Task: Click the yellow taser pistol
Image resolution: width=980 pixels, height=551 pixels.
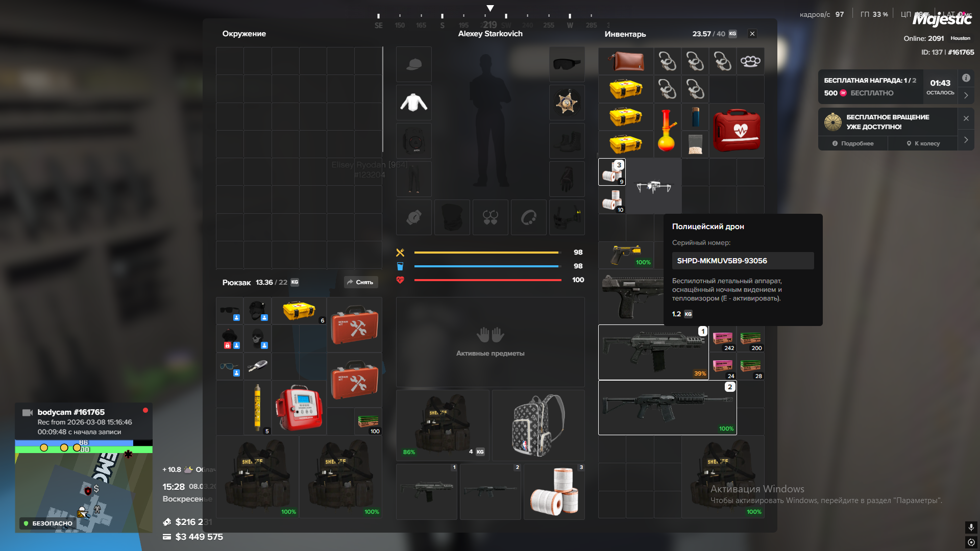Action: [626, 254]
